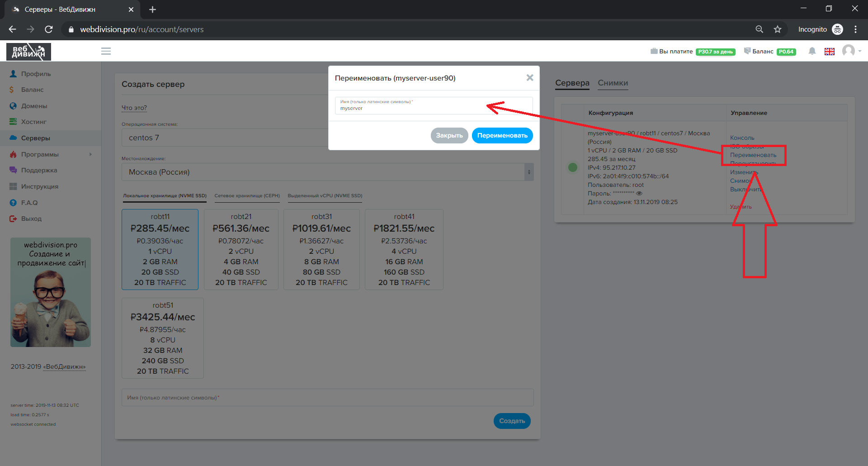This screenshot has height=466, width=868.
Task: Click the WebDivision logo
Action: coord(28,52)
